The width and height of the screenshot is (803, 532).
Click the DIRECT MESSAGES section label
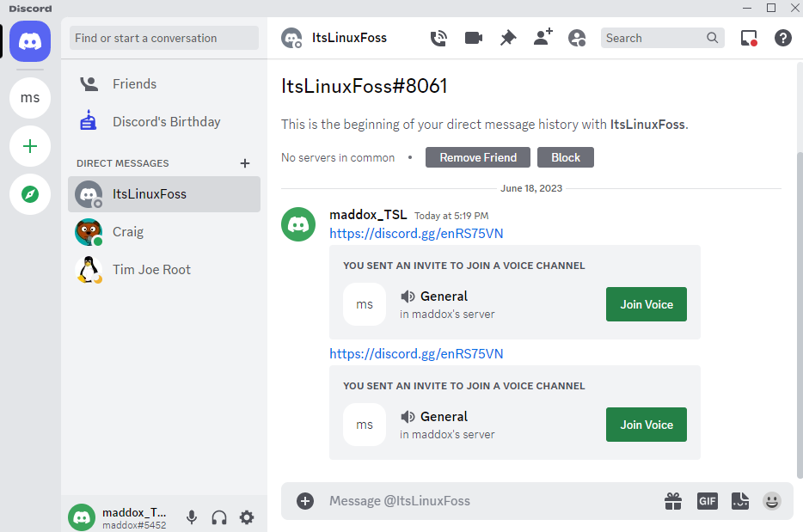(x=122, y=163)
